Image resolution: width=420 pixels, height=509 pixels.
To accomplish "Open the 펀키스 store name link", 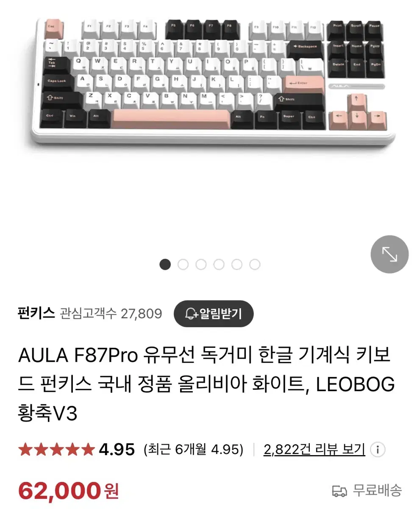I will 36,314.
